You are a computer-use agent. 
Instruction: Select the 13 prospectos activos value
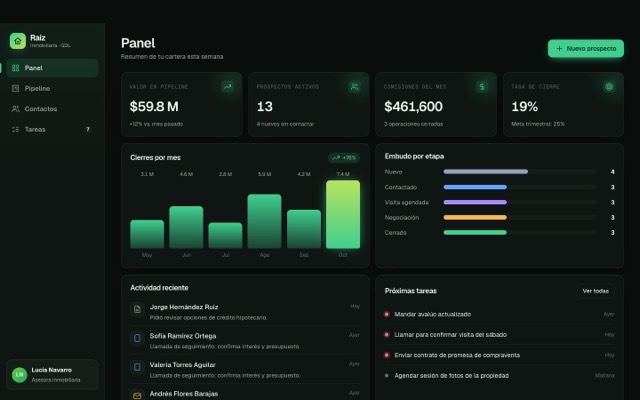[264, 107]
